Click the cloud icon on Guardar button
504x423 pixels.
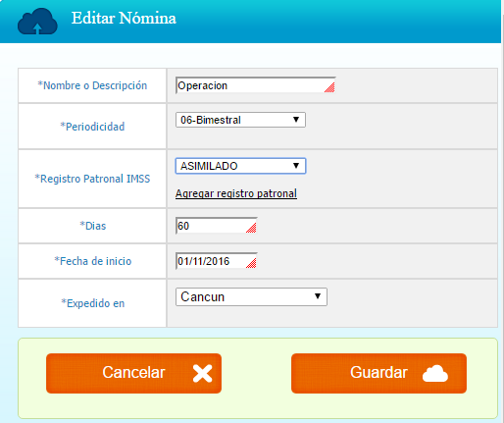click(x=435, y=373)
